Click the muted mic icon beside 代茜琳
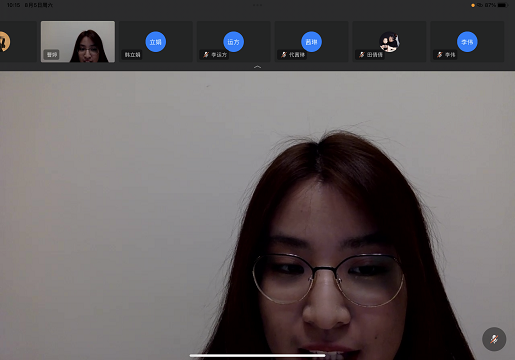 [284, 55]
